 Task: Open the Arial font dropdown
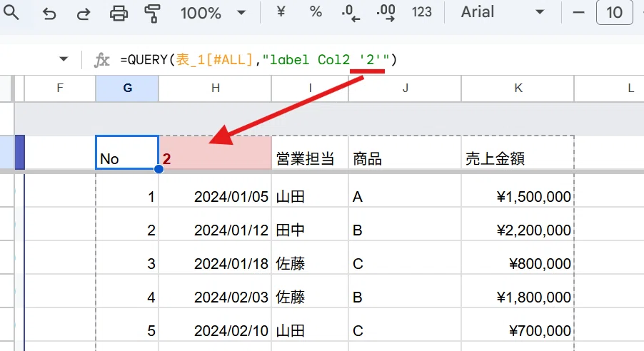(x=503, y=12)
